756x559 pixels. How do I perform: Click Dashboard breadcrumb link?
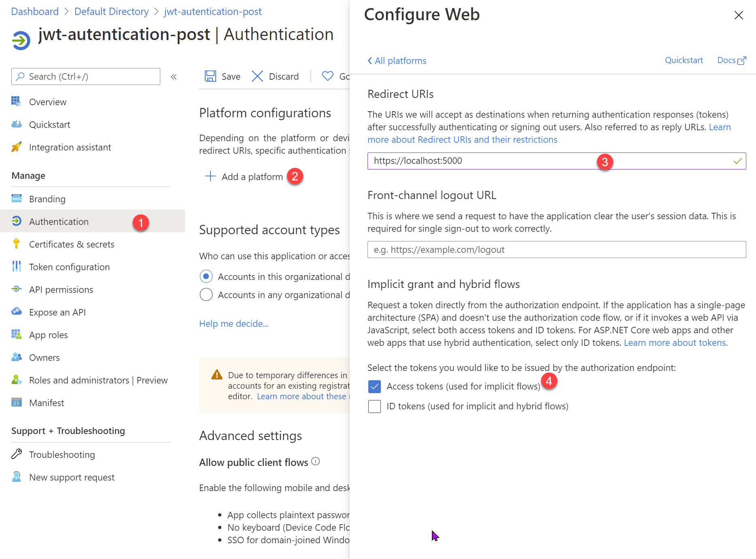point(35,11)
